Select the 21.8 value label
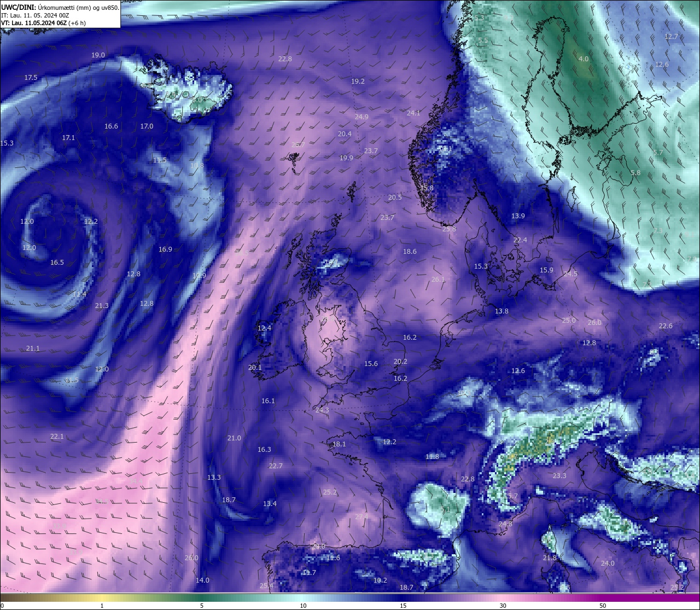The height and width of the screenshot is (610, 700). pos(550,558)
